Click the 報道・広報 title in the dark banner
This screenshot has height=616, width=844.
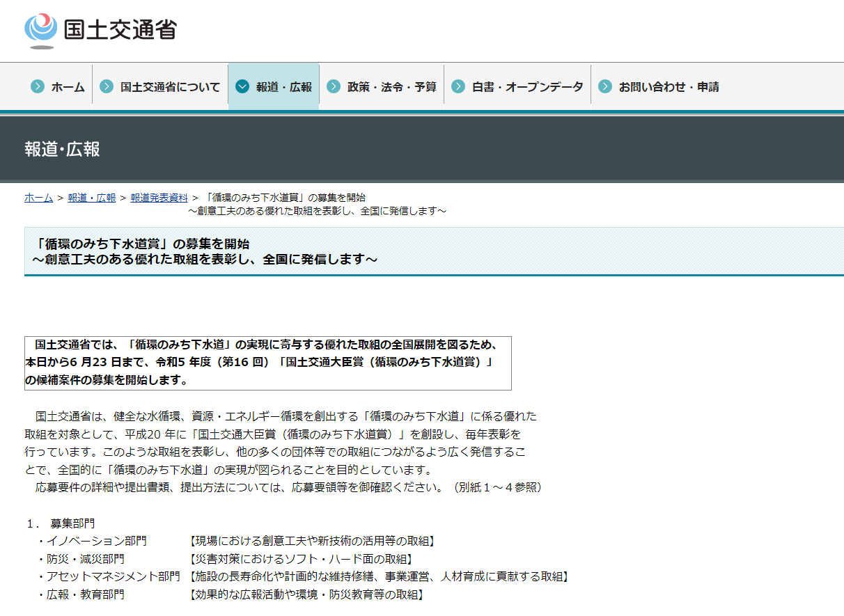(x=62, y=150)
